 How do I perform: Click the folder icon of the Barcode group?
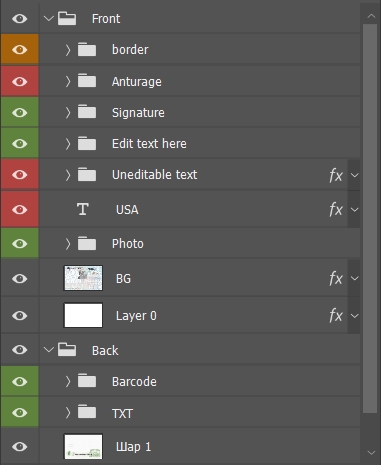point(87,381)
